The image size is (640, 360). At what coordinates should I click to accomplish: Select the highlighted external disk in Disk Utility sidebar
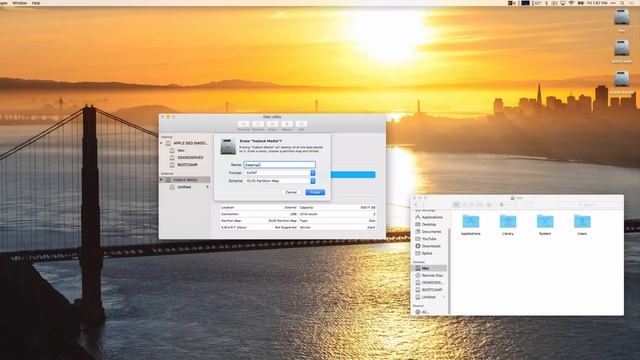pos(185,180)
